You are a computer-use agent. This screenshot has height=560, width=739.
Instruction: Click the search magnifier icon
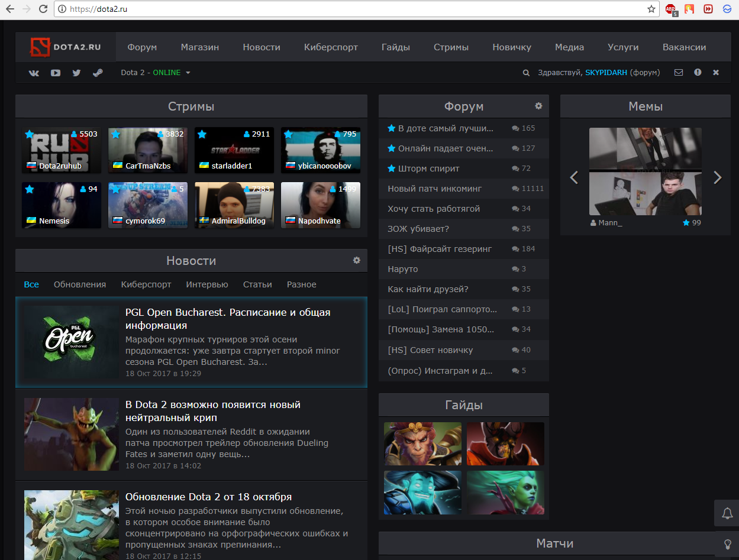[x=526, y=73]
